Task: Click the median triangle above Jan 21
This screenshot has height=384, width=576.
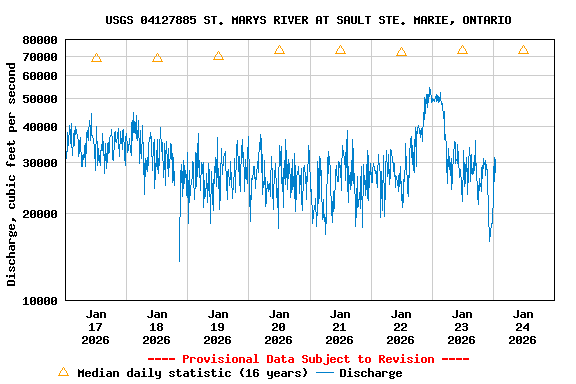Action: 340,50
